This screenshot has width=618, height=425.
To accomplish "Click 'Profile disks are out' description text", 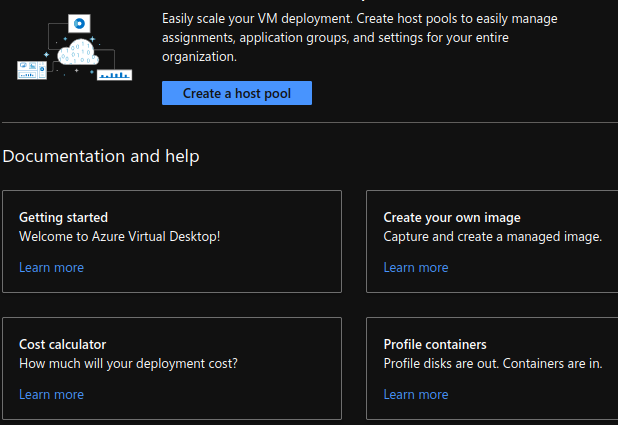I will 493,363.
